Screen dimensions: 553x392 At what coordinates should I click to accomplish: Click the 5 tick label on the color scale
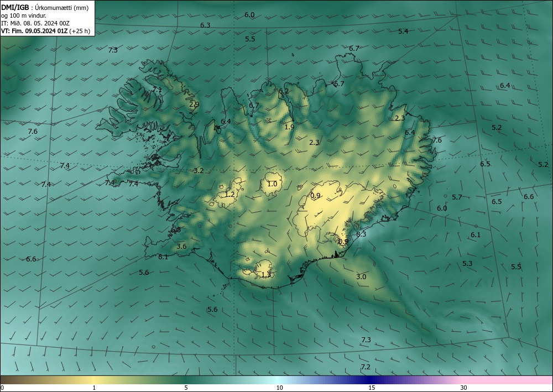pos(186,388)
